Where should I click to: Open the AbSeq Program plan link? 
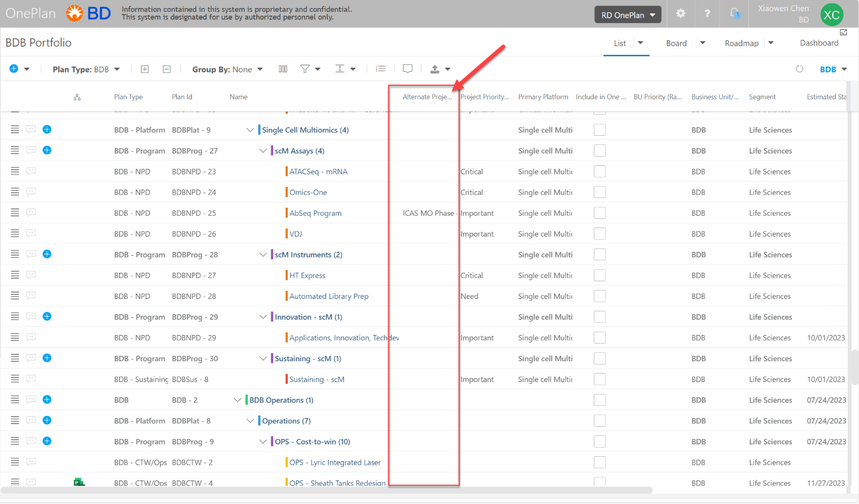point(316,213)
